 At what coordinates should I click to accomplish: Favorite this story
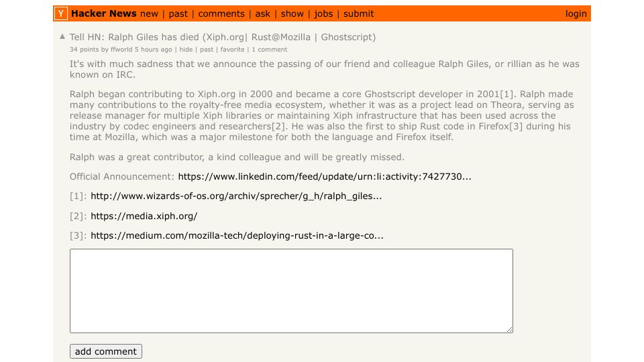[232, 49]
